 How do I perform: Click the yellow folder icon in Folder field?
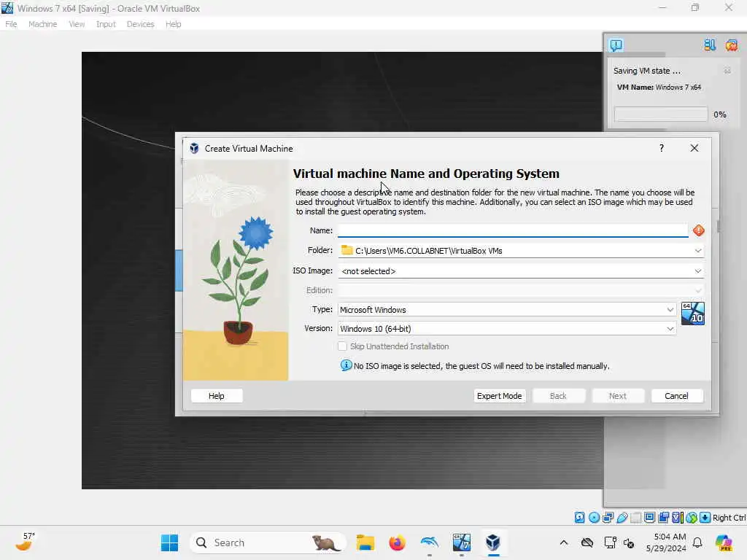[x=347, y=251]
